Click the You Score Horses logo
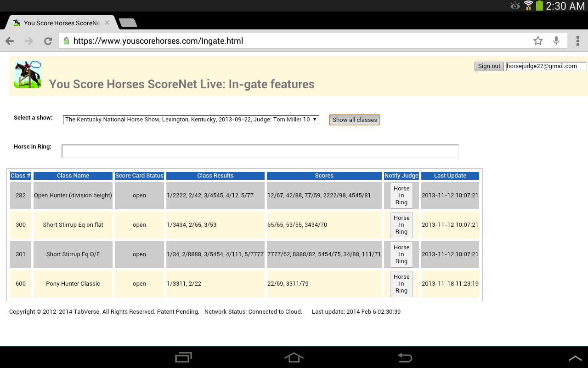Viewport: 588px width, 368px height. click(28, 75)
